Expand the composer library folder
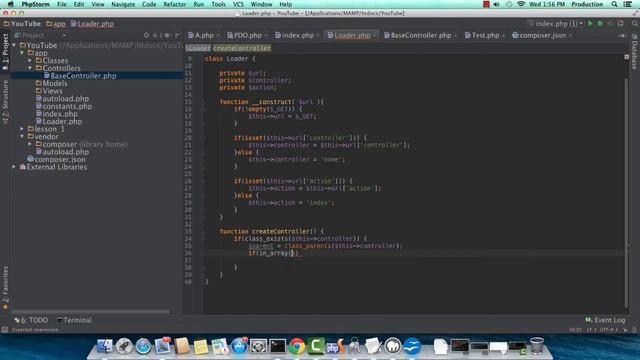This screenshot has width=640, height=360. coord(30,144)
